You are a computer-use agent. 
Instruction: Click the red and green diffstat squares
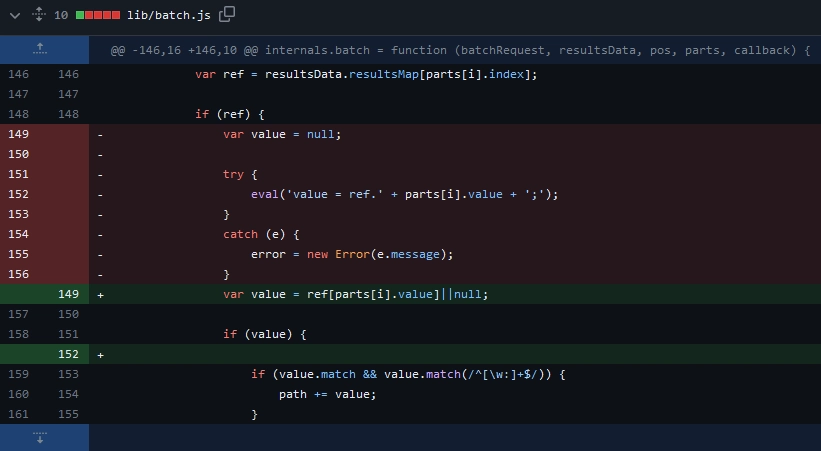click(101, 14)
